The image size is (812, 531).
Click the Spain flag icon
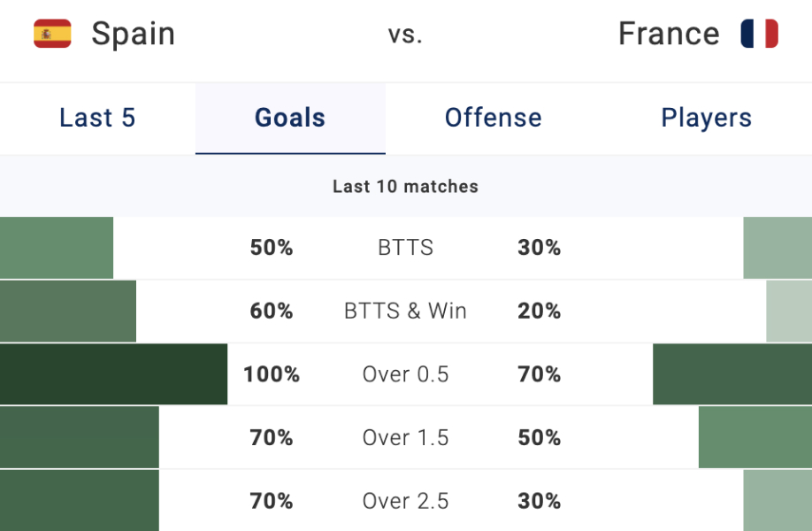[52, 35]
